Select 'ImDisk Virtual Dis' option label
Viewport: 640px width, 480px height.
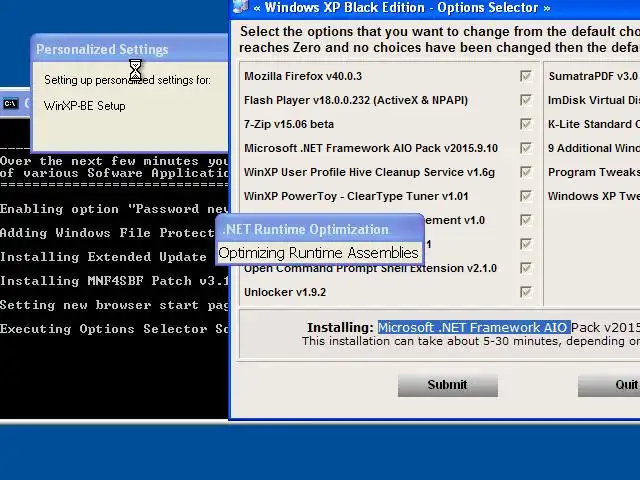pyautogui.click(x=594, y=100)
